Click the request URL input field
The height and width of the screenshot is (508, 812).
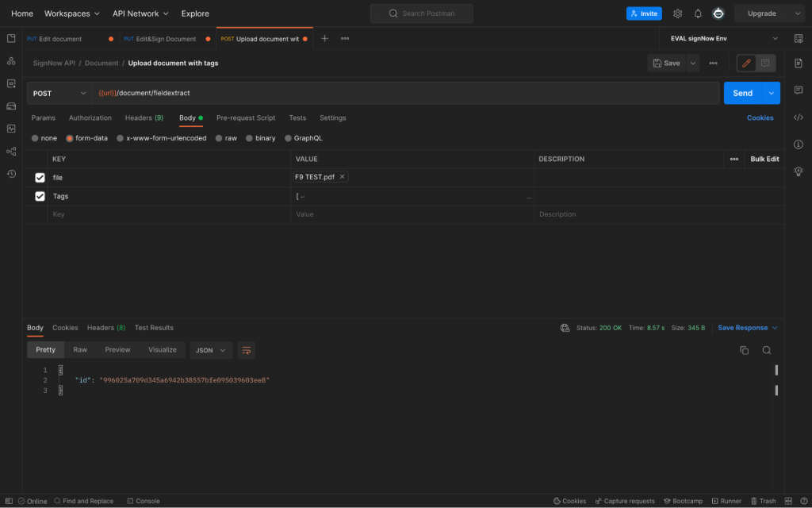[x=404, y=93]
